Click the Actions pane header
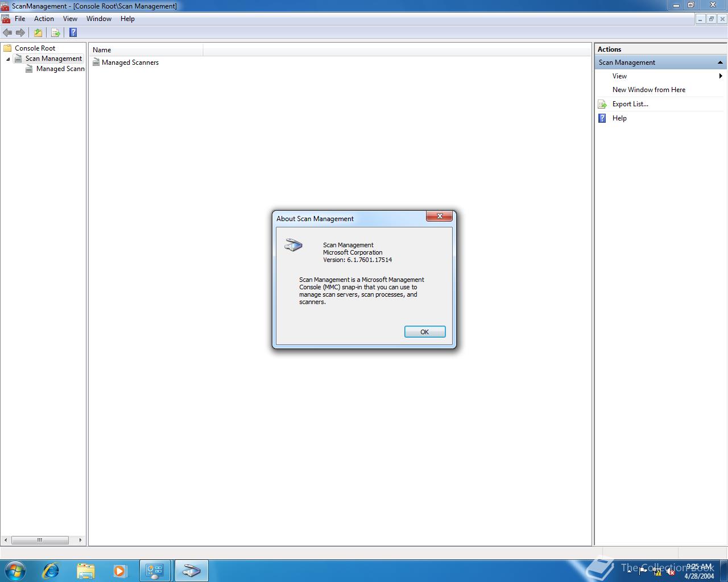Viewport: 728px width, 582px height. [660, 49]
